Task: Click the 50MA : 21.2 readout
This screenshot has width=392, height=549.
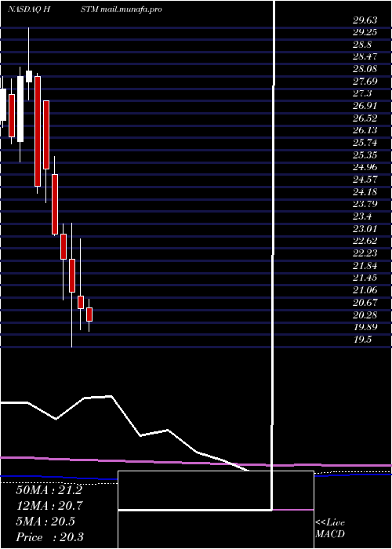Action: tap(49, 490)
